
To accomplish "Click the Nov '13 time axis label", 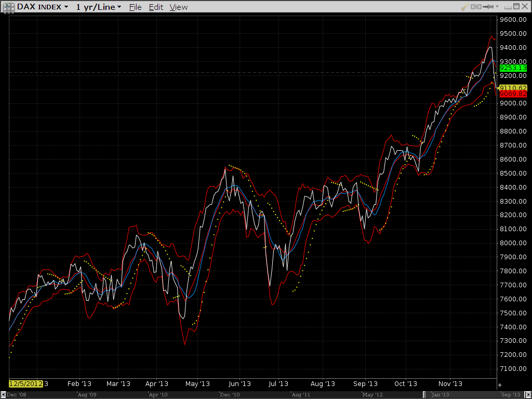I will coord(450,384).
